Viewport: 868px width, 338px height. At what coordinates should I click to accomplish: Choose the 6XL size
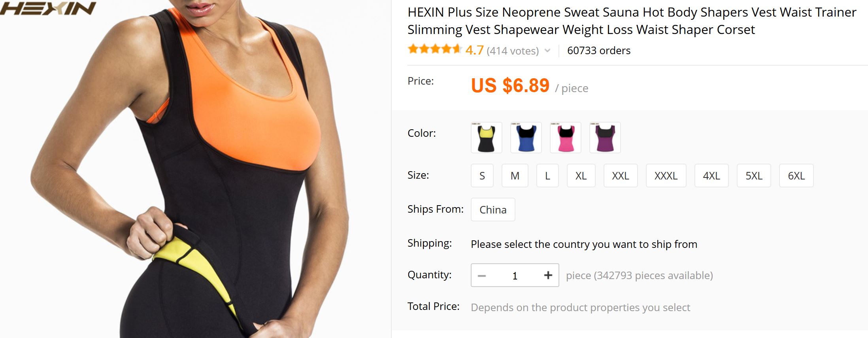(x=796, y=176)
